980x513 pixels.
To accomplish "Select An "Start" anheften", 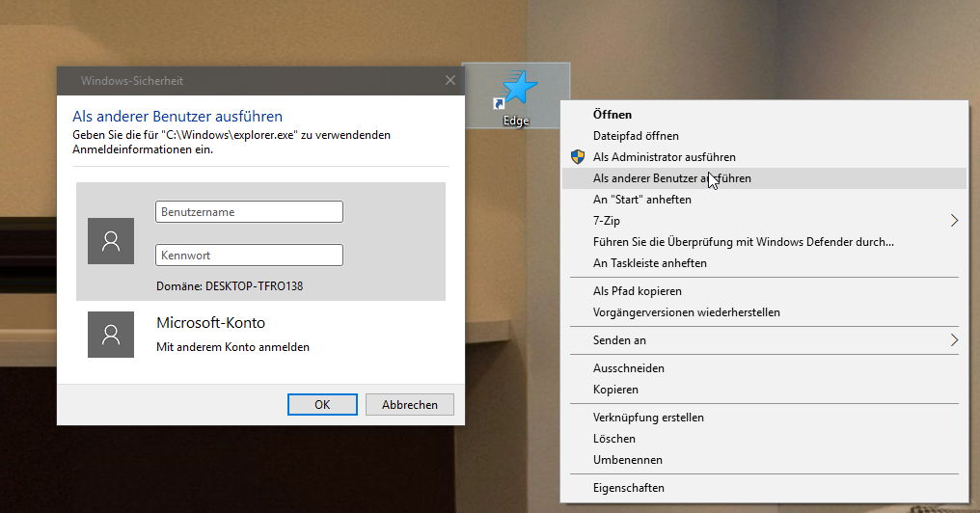I will click(x=764, y=200).
